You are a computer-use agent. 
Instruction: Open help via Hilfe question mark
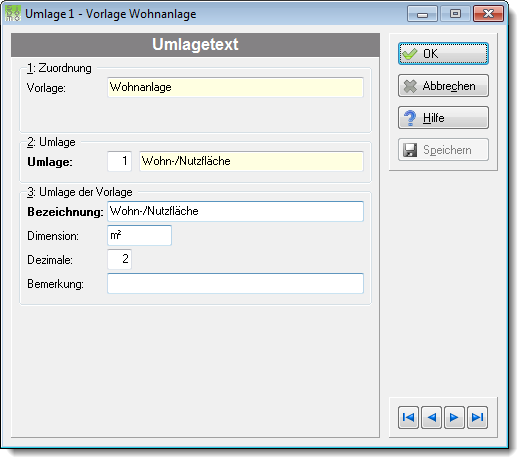pos(443,118)
